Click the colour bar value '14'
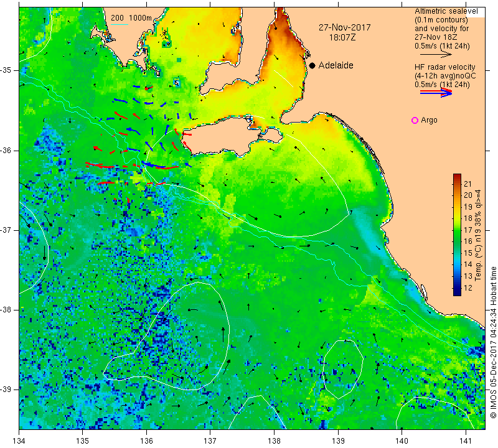 point(468,264)
